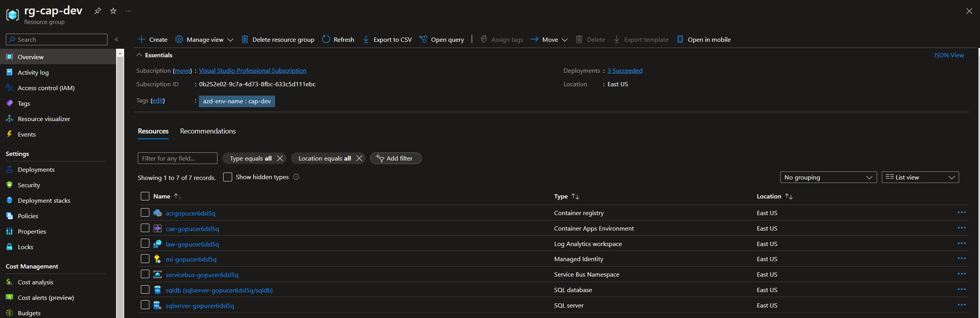Screen dimensions: 980x318
Task: Pin the rg-cap-dev resource group
Action: [x=97, y=11]
